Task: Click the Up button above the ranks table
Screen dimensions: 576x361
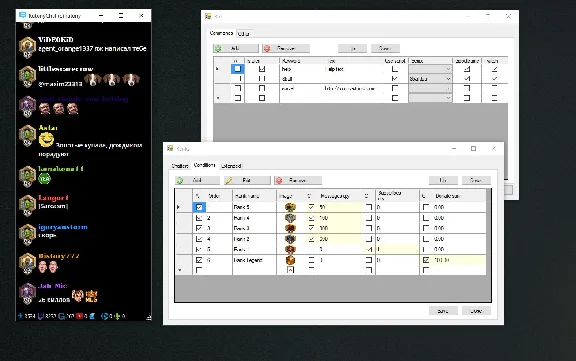Action: coord(443,180)
